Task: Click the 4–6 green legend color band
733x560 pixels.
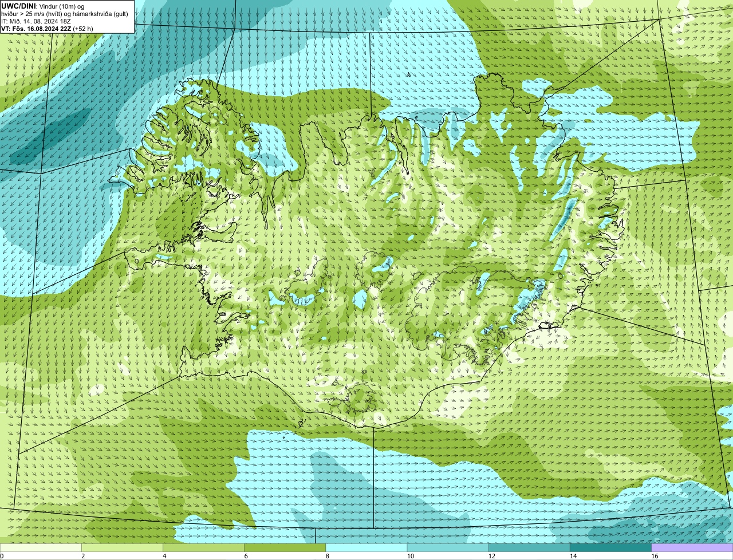Action: click(x=203, y=547)
